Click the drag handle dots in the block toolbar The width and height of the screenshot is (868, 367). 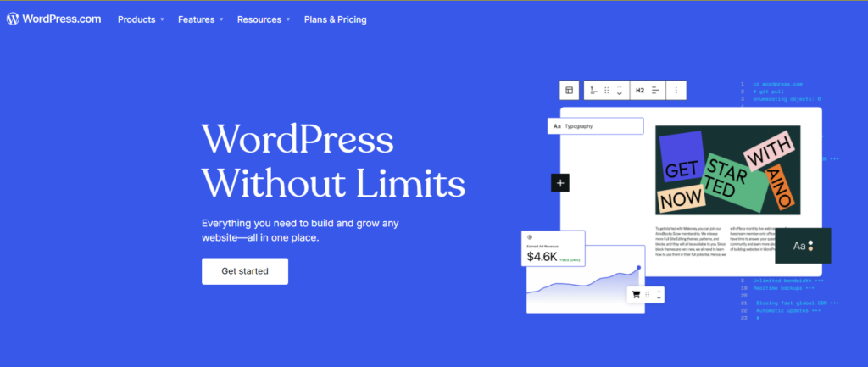(x=607, y=90)
